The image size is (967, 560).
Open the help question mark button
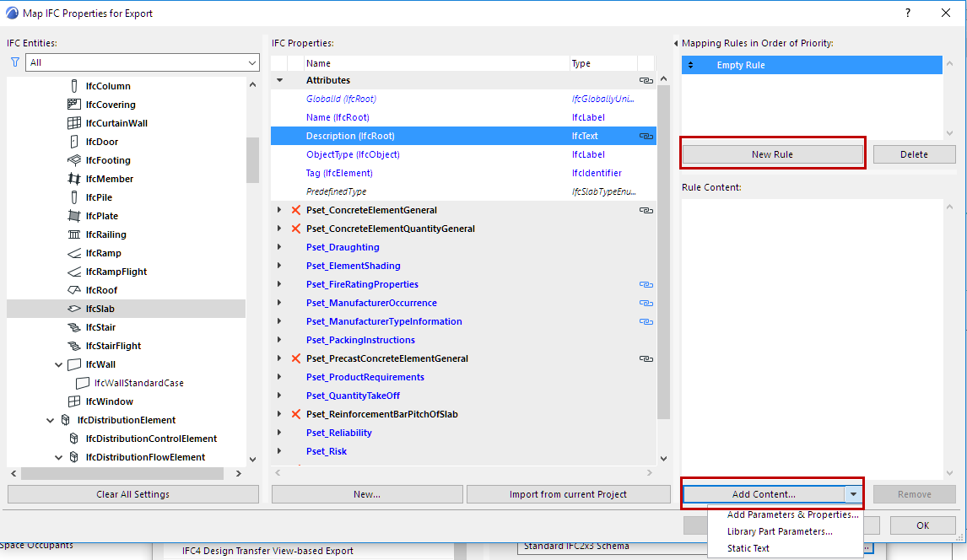click(x=908, y=13)
